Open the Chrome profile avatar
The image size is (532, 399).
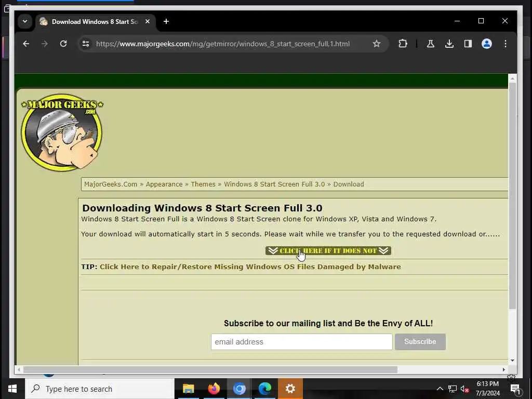point(486,44)
